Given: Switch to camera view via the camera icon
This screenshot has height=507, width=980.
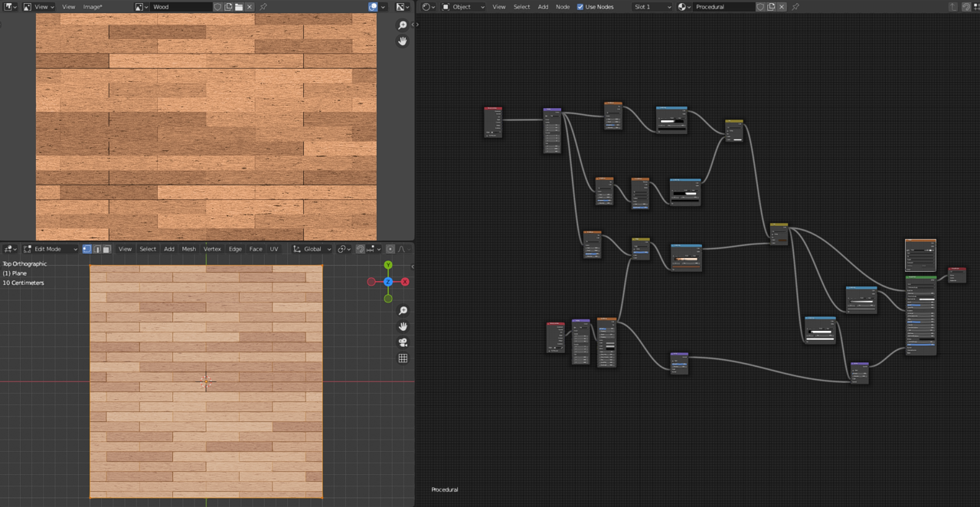Looking at the screenshot, I should tap(403, 342).
